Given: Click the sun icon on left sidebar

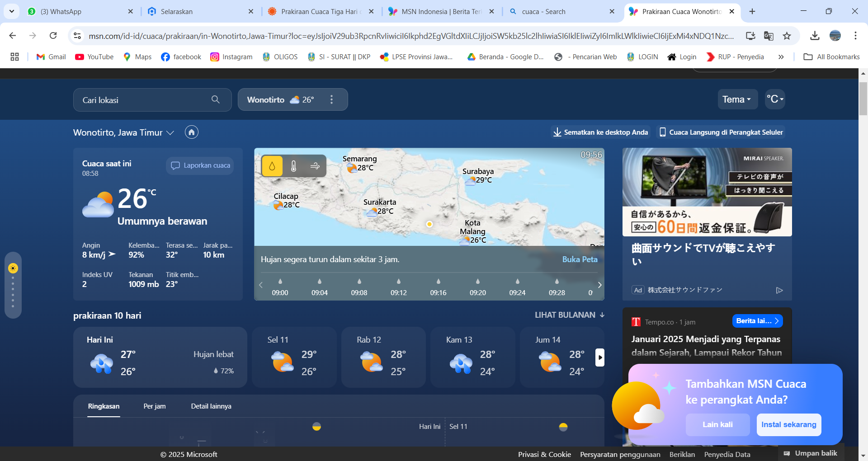Looking at the screenshot, I should tap(13, 268).
